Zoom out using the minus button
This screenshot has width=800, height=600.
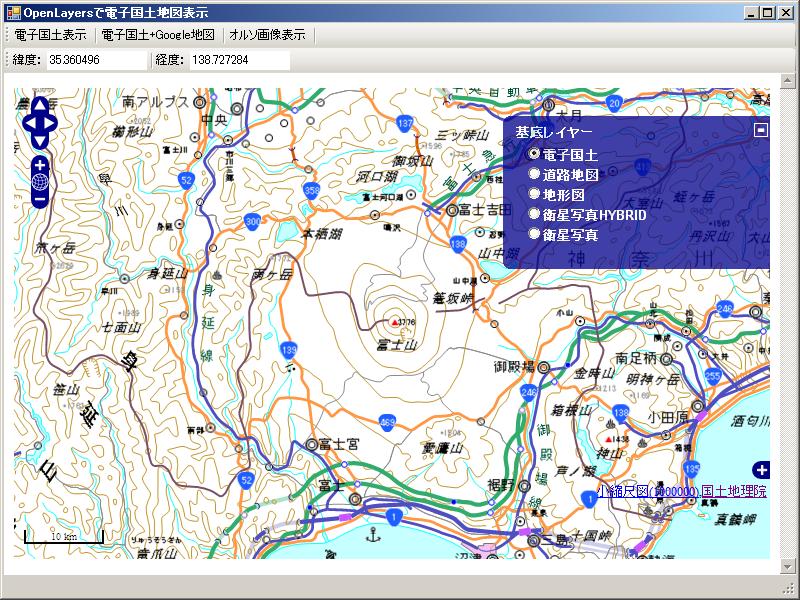40,199
